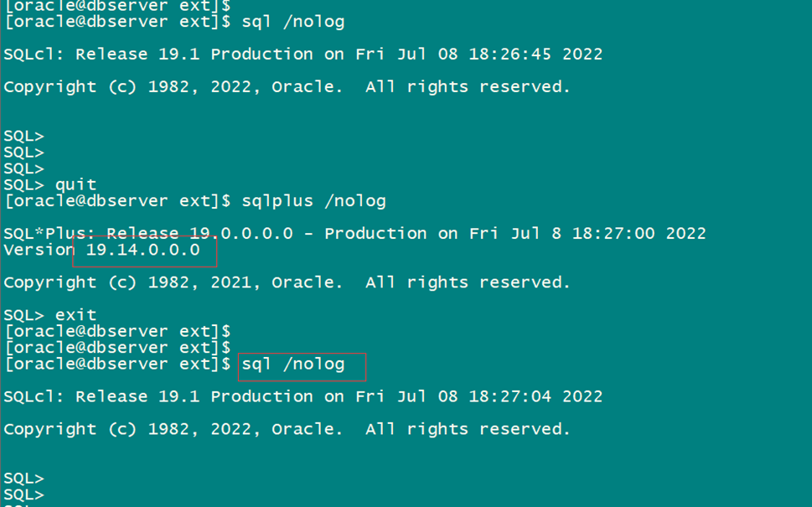The width and height of the screenshot is (812, 507).
Task: Click the first sql /nolog command at top
Action: point(293,23)
